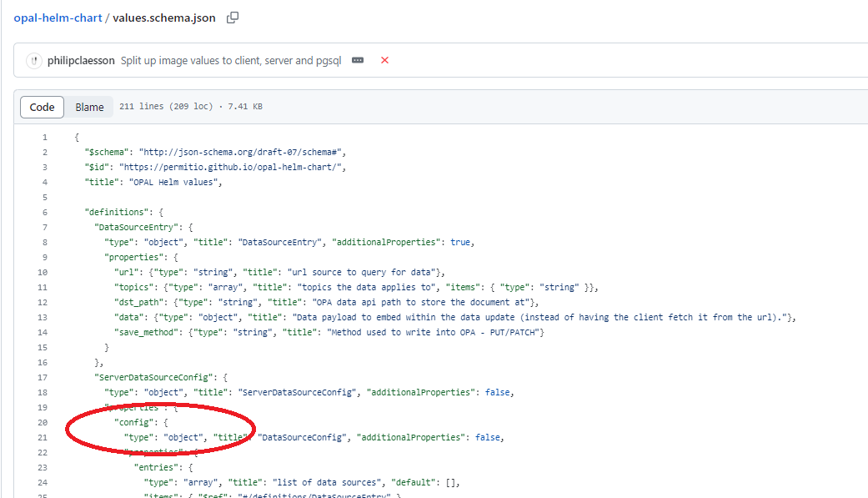The width and height of the screenshot is (868, 498).
Task: Select line number 20 beside the red circle
Action: [x=42, y=422]
